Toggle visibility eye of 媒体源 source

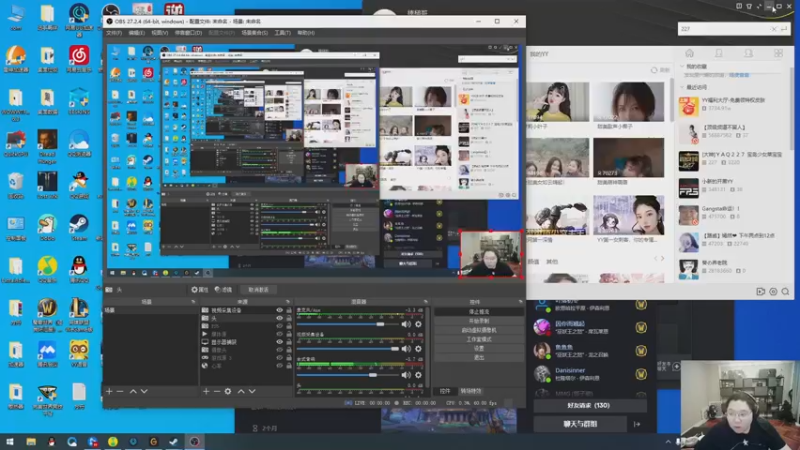pyautogui.click(x=279, y=334)
